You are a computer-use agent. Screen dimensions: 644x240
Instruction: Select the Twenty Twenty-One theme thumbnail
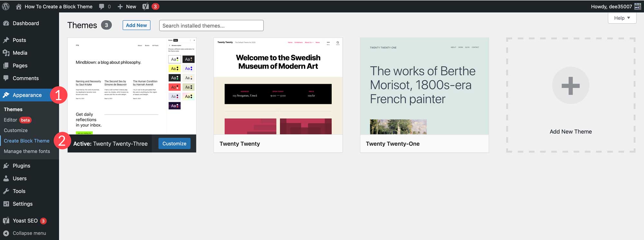click(424, 86)
